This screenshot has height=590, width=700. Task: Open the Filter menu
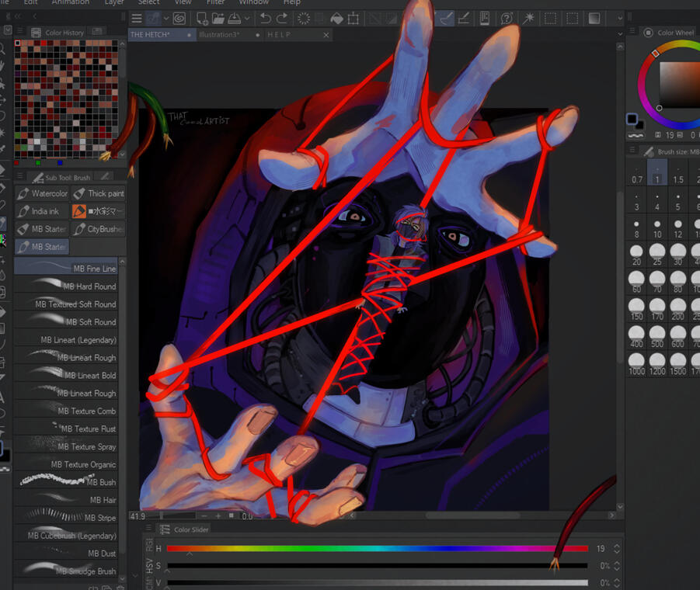pos(215,2)
